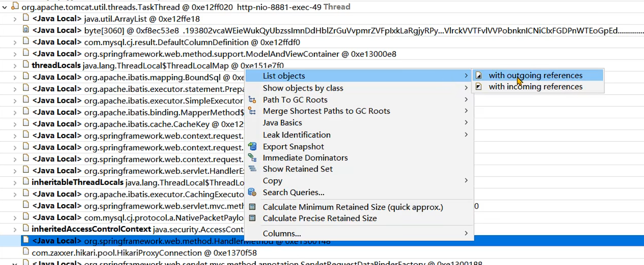644x265 pixels.
Task: Select Export Snapshot from context menu
Action: [359, 146]
